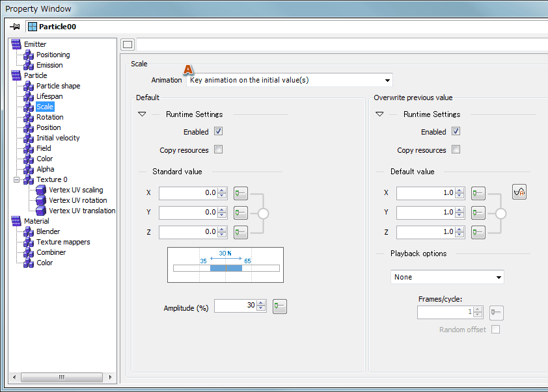The image size is (548, 392).
Task: Click the key icon next to Standard value X
Action: click(241, 193)
